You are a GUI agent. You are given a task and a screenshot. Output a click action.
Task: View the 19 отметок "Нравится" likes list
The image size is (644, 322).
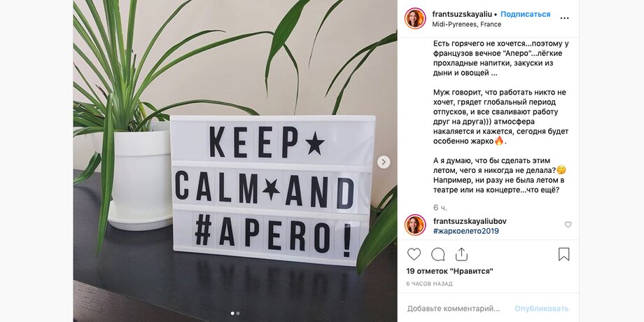[x=449, y=271]
